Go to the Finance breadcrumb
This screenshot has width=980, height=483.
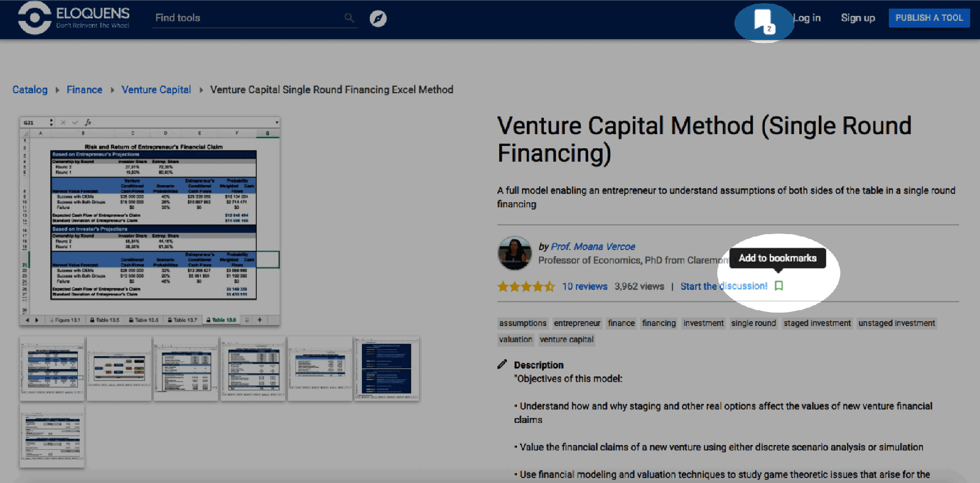[85, 89]
